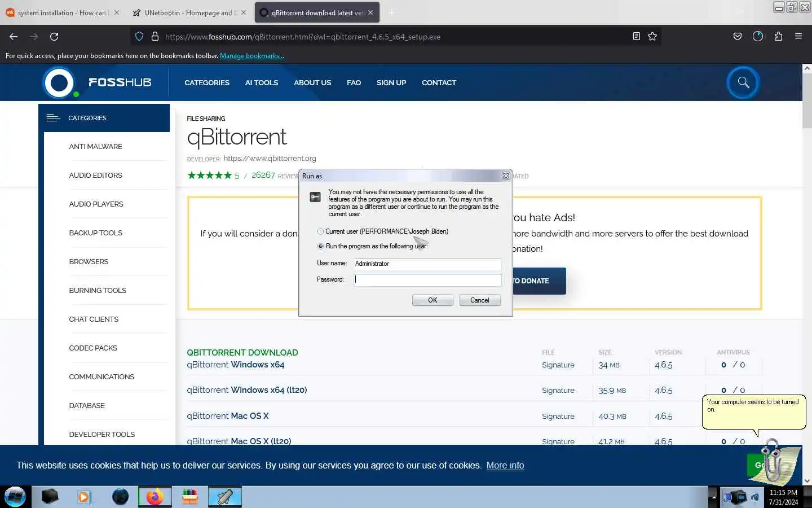Click the DONATE button
Screen dimensions: 812x508
(539, 281)
